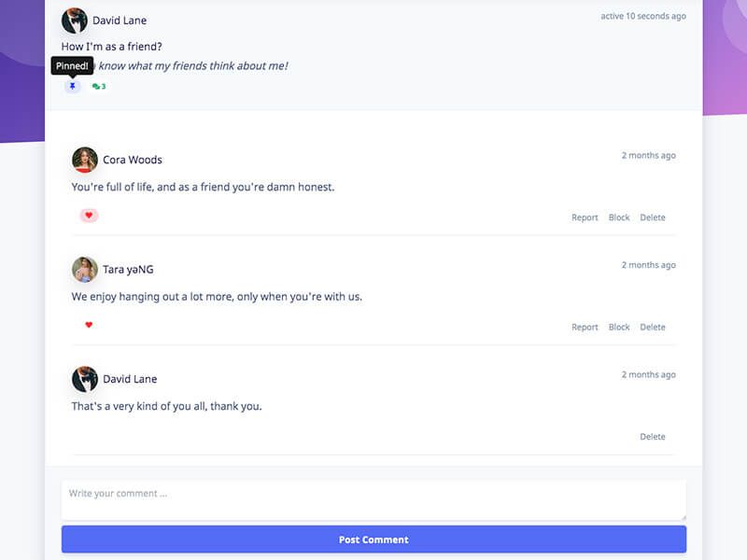Open the comment count icon showing 3 replies
Screen dimensions: 747x560
98,85
